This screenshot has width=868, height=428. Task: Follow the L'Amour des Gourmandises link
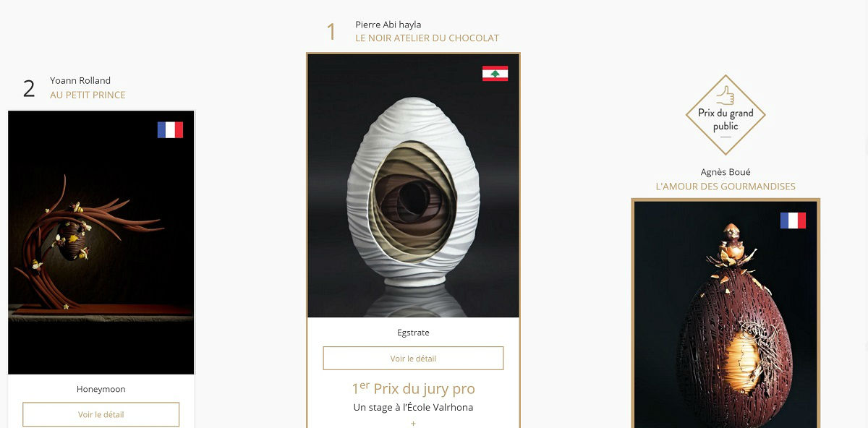(726, 187)
